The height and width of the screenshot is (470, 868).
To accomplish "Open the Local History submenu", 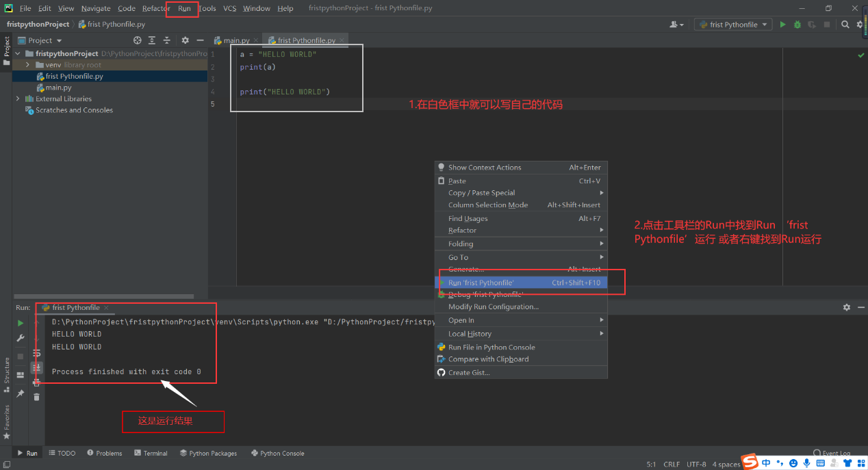I will click(x=521, y=334).
